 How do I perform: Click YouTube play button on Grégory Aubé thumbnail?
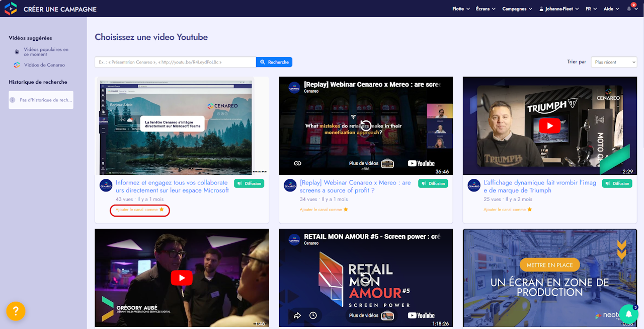pyautogui.click(x=182, y=278)
